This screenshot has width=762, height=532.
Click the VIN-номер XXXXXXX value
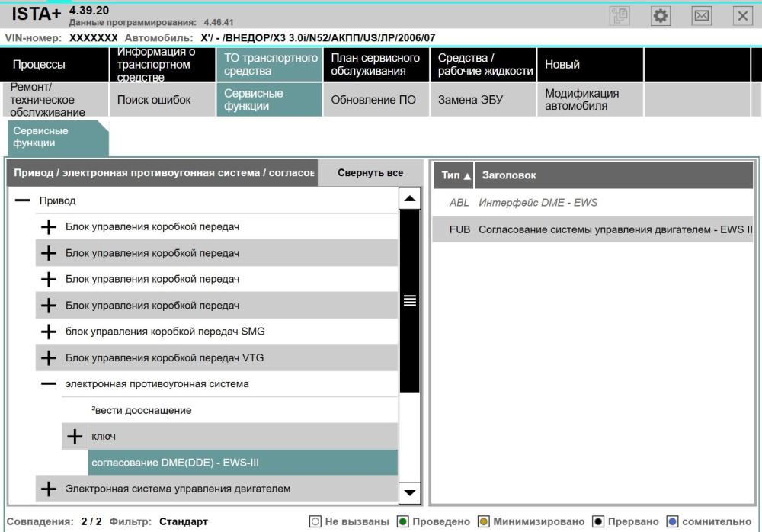tap(93, 38)
